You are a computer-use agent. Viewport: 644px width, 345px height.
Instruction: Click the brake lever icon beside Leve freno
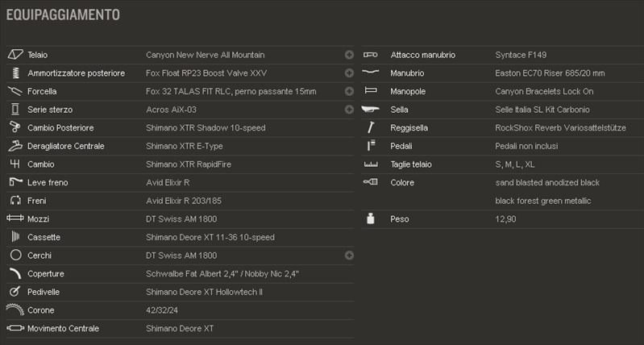tap(15, 181)
